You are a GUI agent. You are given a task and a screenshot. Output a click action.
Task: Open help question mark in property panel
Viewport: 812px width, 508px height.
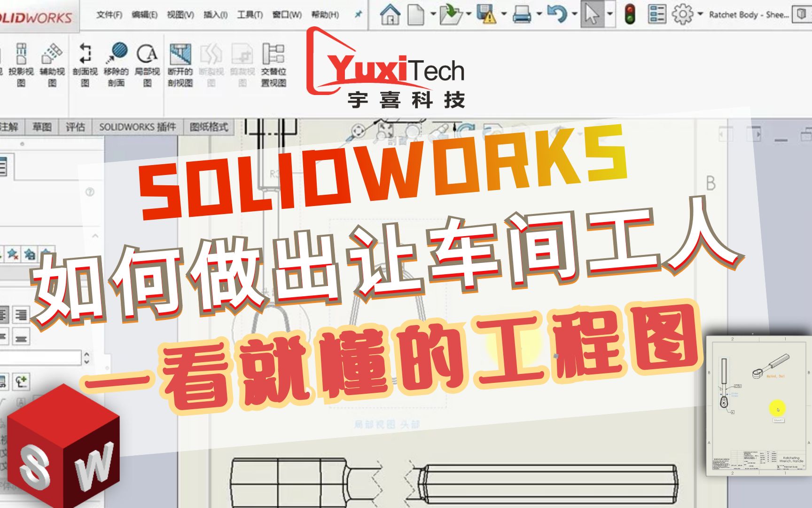[90, 192]
